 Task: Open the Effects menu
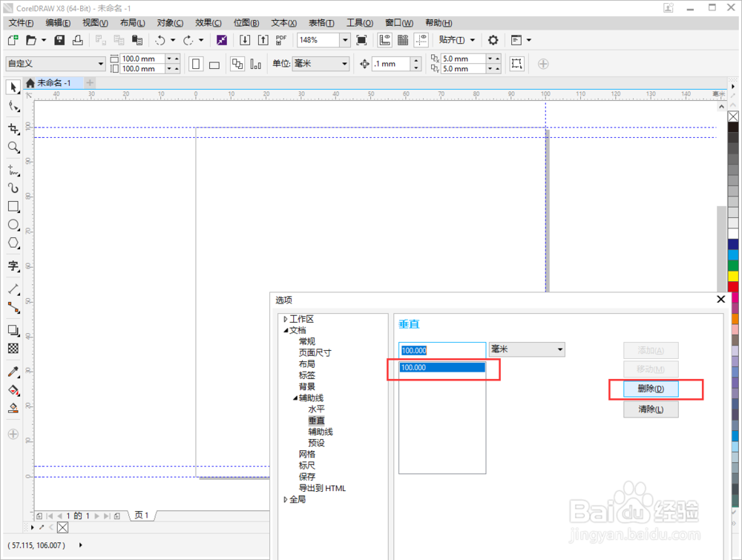[x=209, y=23]
